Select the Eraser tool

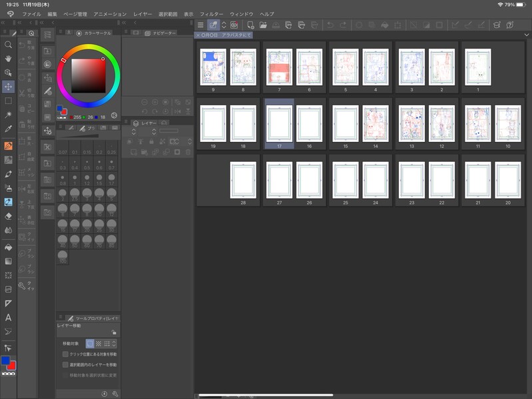click(x=9, y=216)
